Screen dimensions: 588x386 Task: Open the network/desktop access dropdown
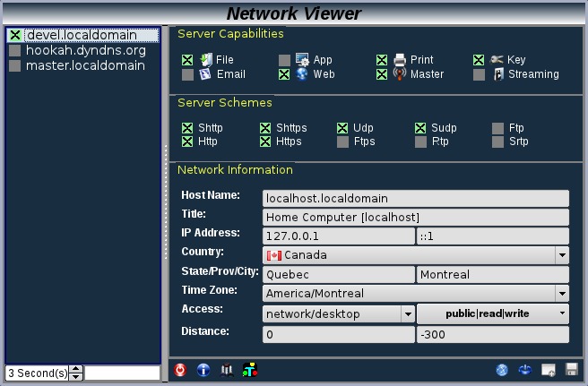[x=407, y=314]
